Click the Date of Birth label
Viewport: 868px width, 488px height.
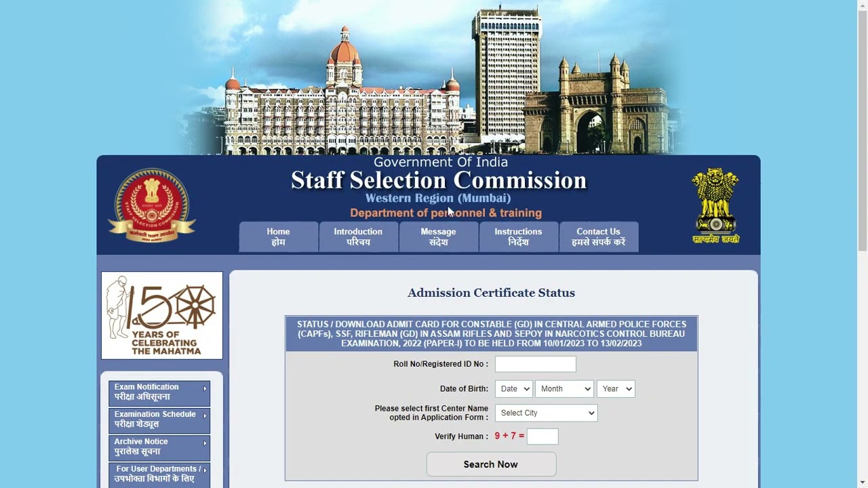464,388
